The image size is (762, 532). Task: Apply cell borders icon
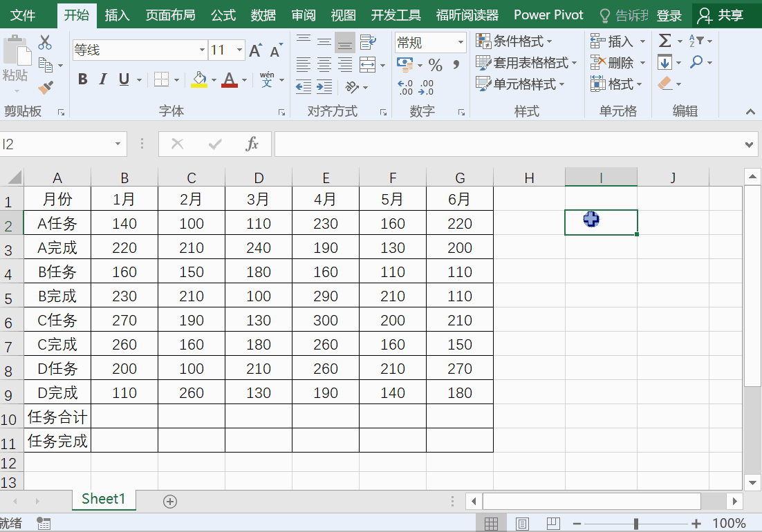click(x=161, y=79)
